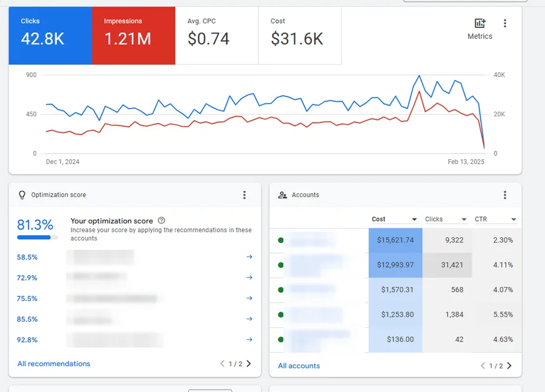Expand the Clicks column dropdown
545x392 pixels.
[x=464, y=219]
